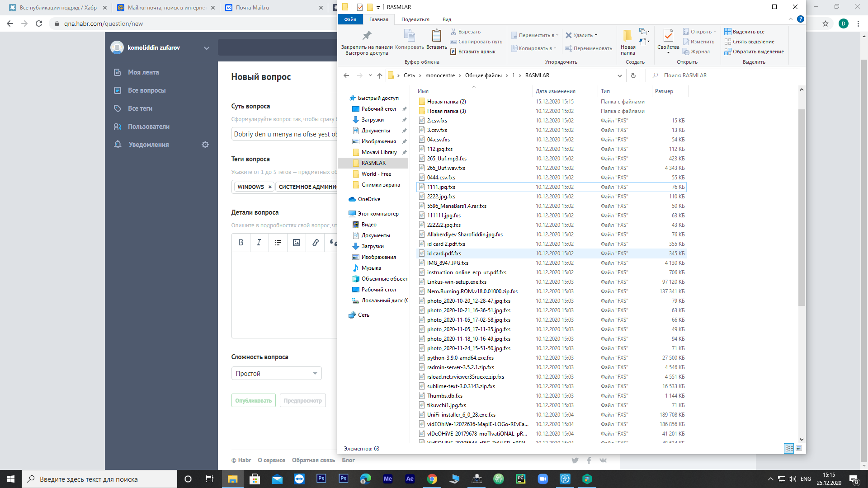Open difficulty dropdown showing Простой
868x488 pixels.
click(277, 373)
